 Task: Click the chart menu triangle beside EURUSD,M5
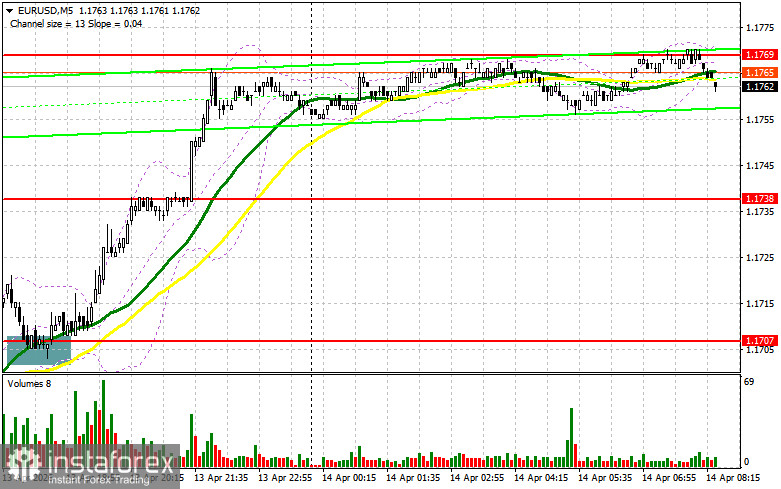click(8, 10)
